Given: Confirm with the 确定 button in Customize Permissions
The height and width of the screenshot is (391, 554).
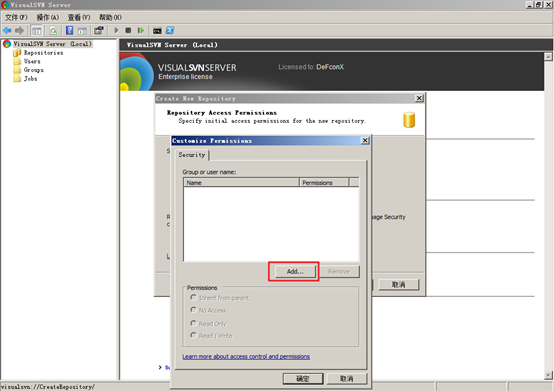Looking at the screenshot, I should (303, 379).
